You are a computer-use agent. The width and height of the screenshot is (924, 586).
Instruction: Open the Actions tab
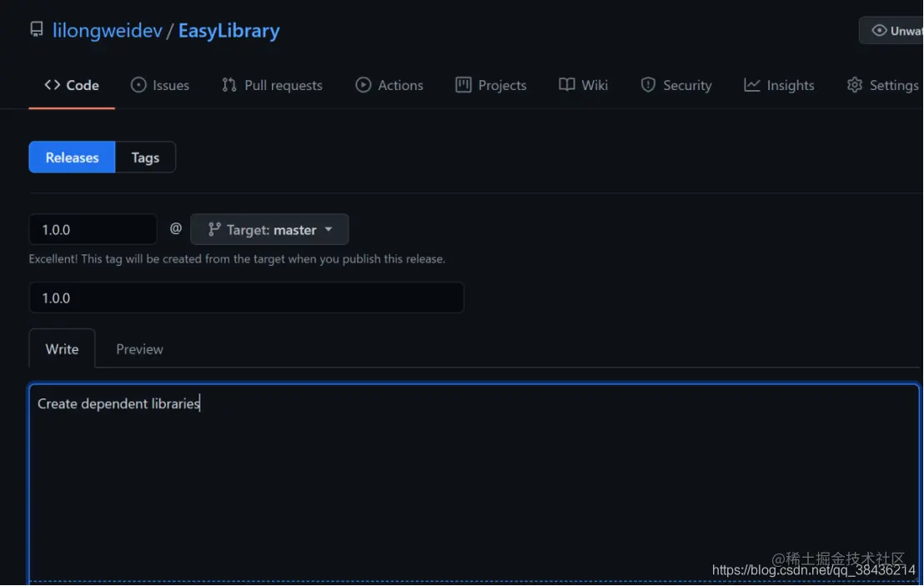389,85
